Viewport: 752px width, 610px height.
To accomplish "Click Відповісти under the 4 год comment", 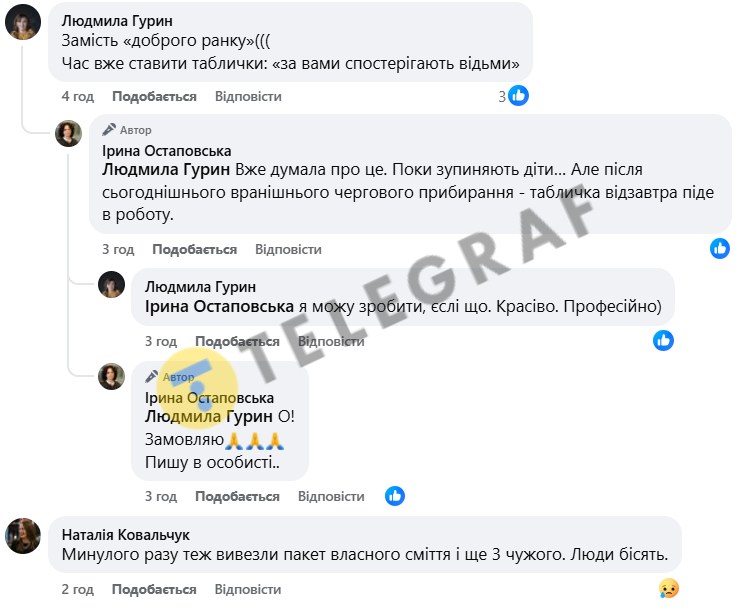I will [x=248, y=97].
